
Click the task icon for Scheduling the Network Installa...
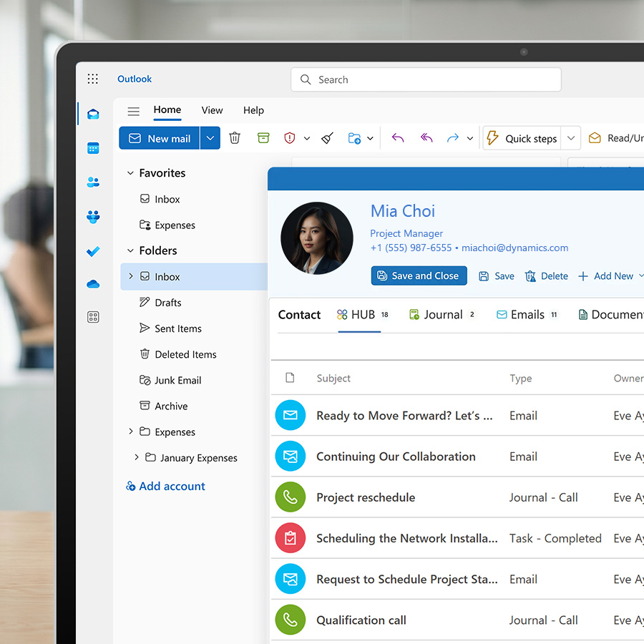(291, 537)
